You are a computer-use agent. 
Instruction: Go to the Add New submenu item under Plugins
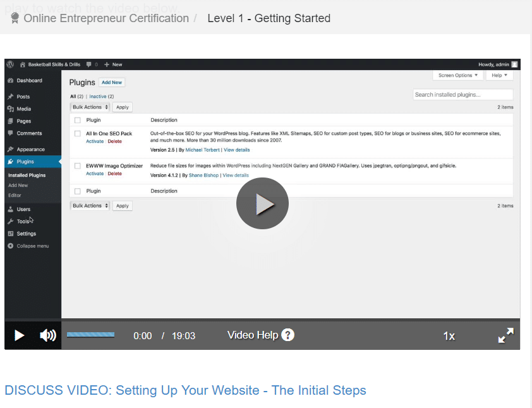[18, 185]
